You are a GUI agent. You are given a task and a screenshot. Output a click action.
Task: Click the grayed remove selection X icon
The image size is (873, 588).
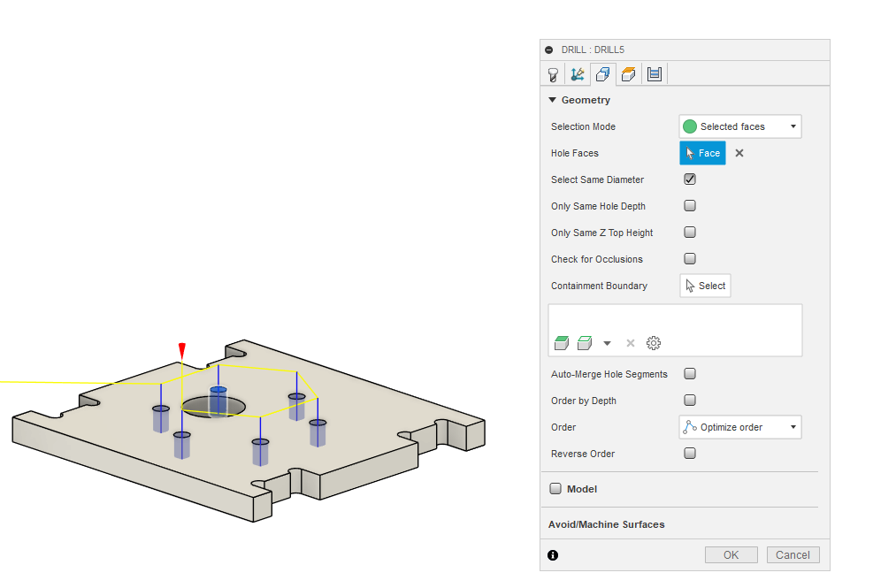point(631,343)
